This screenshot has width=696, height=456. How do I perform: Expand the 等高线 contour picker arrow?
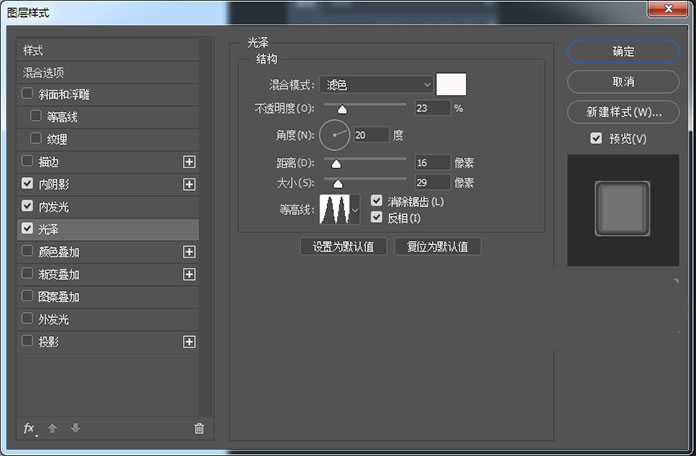coord(355,209)
